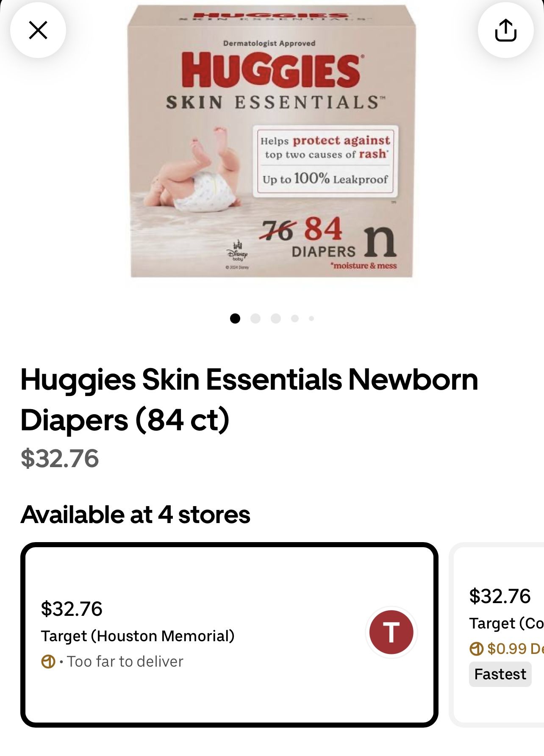The image size is (544, 756).
Task: Jump to third image via carousel dot
Action: pyautogui.click(x=276, y=318)
